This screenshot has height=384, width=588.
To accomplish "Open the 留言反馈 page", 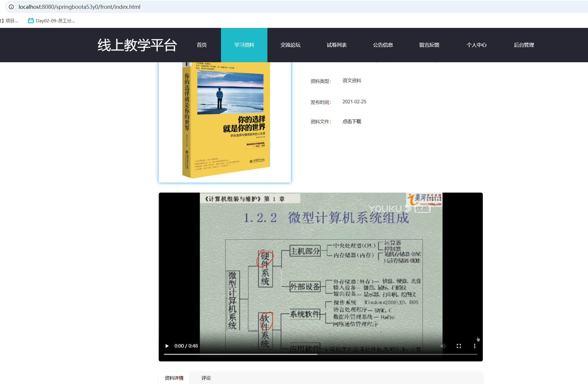I will [429, 45].
